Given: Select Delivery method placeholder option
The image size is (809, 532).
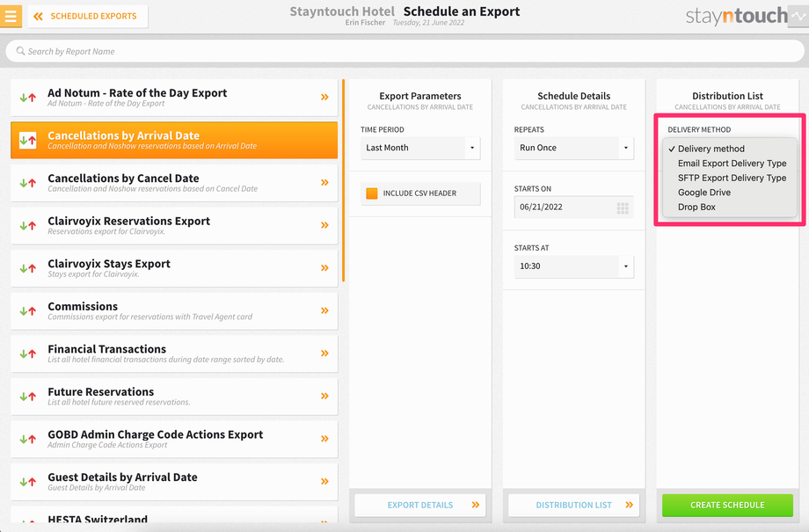Looking at the screenshot, I should tap(730, 149).
